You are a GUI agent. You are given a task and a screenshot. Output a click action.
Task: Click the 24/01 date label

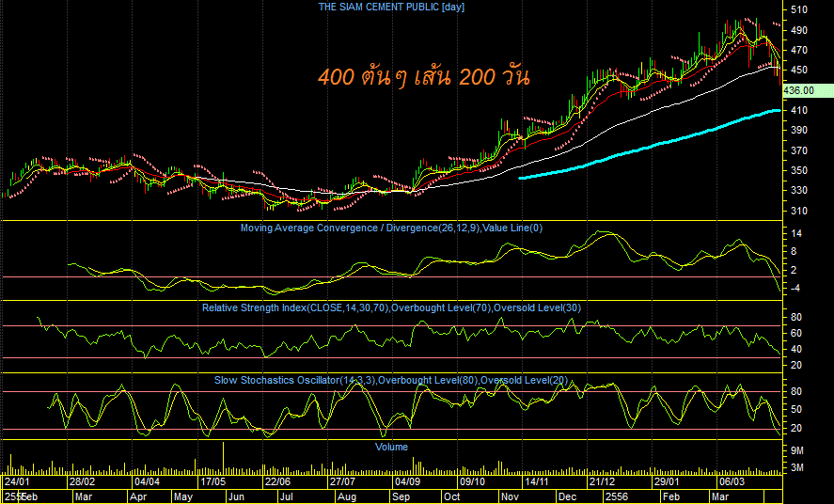click(x=18, y=481)
